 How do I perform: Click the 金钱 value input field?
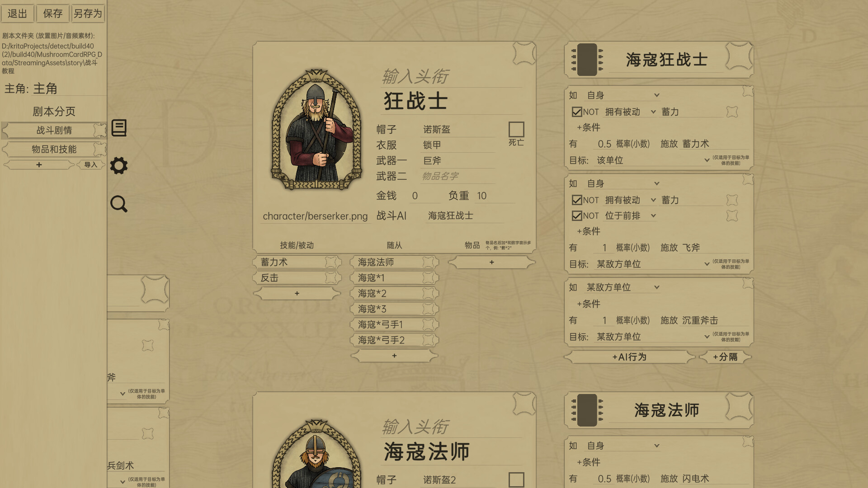[x=425, y=196]
